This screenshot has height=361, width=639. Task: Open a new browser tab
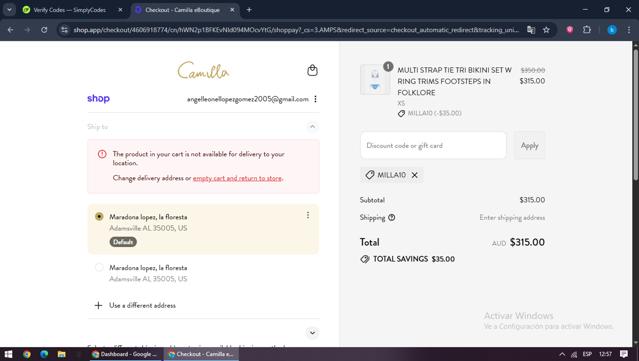click(249, 10)
